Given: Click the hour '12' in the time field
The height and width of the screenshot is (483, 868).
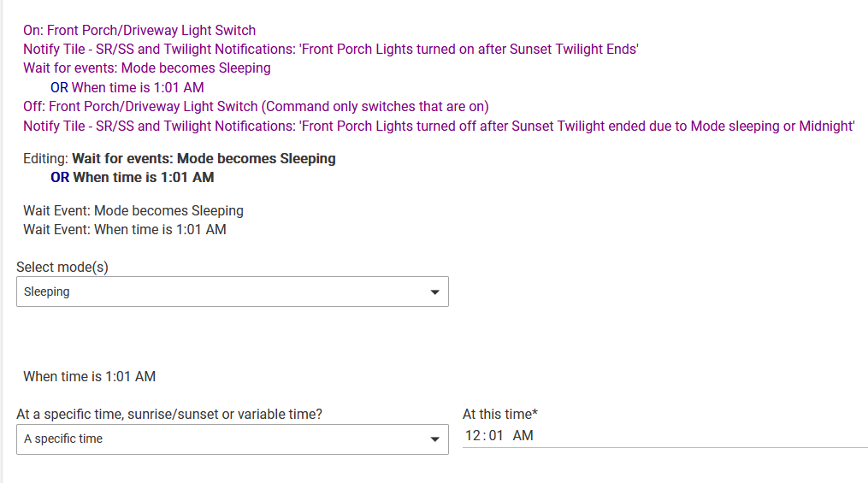Looking at the screenshot, I should tap(473, 436).
